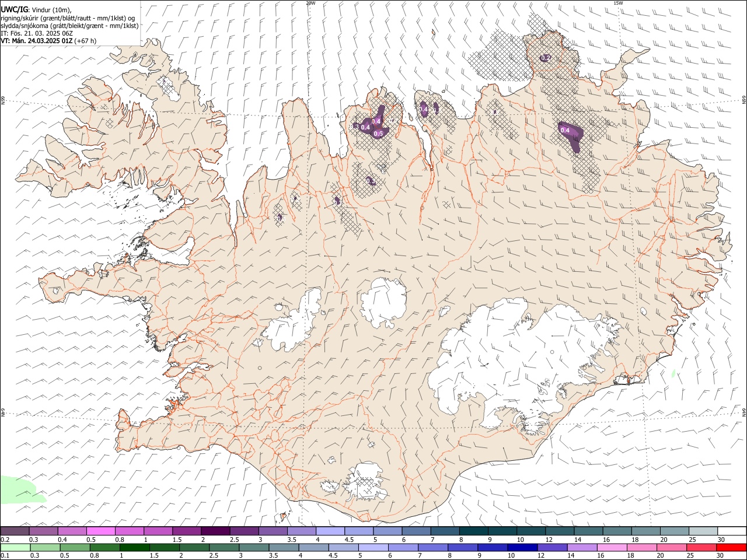Click the 'VT: Mán. 24.03.2025 01Z' valid time
The width and height of the screenshot is (747, 560).
coord(37,41)
